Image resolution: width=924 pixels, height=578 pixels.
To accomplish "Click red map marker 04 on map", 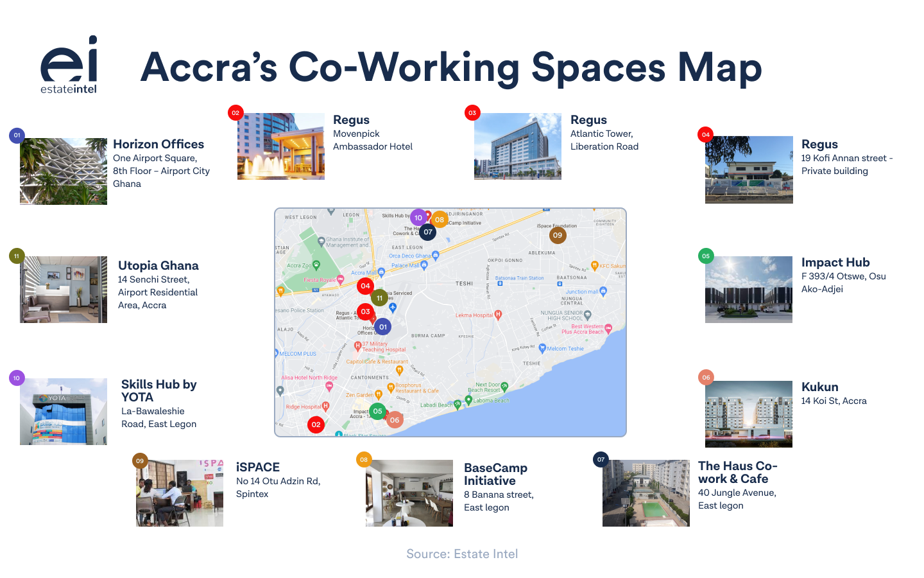I will 365,286.
